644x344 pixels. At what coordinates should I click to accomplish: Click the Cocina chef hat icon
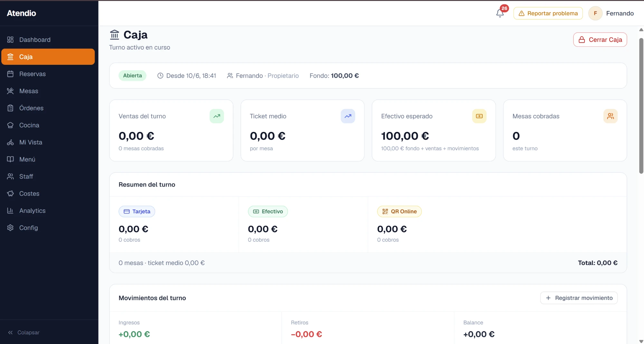click(x=10, y=125)
